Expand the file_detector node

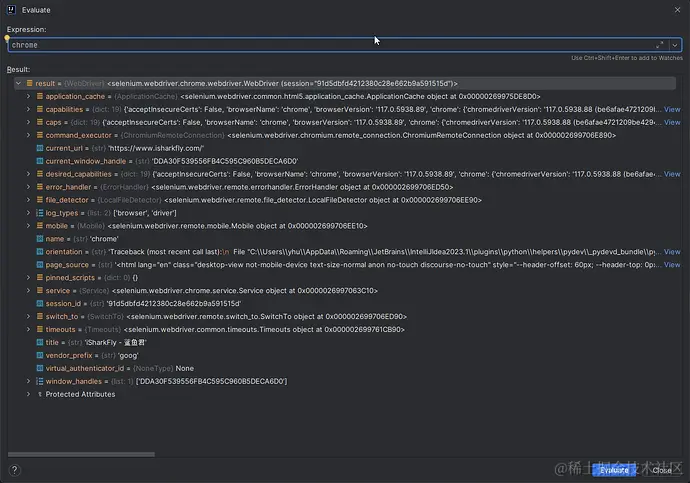click(28, 200)
